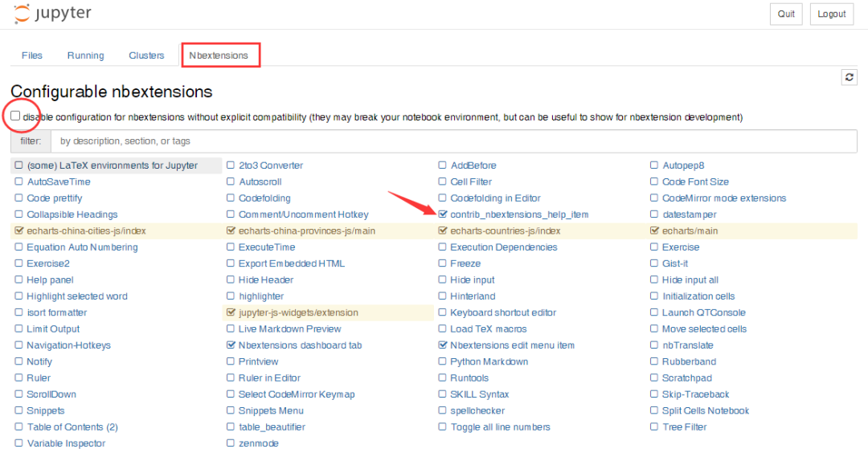Uncheck contrib_nbextensions_help_item extension
The height and width of the screenshot is (457, 868).
click(x=442, y=214)
